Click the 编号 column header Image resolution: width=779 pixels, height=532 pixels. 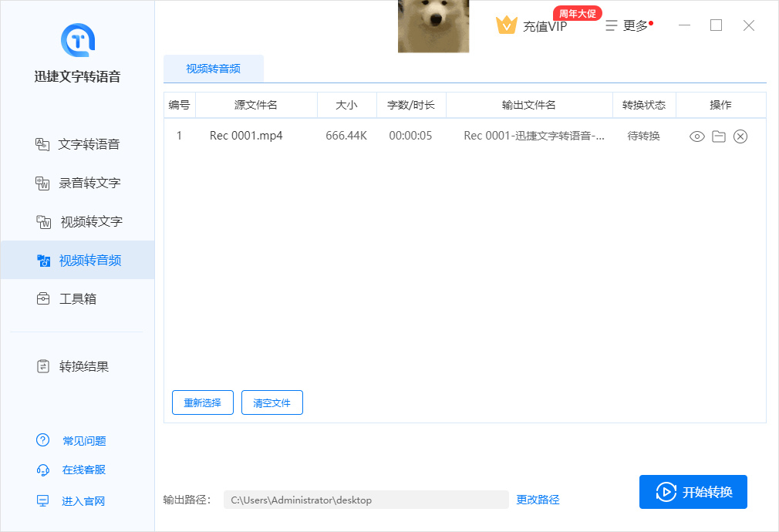click(x=180, y=105)
